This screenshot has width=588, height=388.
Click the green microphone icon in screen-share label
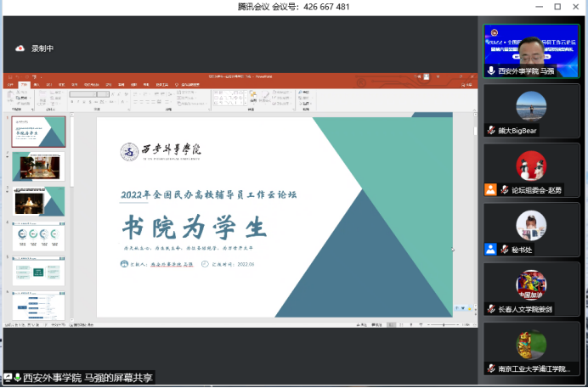[x=14, y=378]
